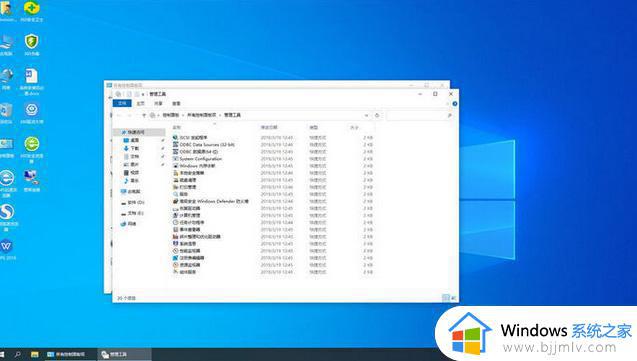Image resolution: width=637 pixels, height=361 pixels.
Task: Open Quick Access Toolbar customize dropdown
Action: tap(143, 94)
